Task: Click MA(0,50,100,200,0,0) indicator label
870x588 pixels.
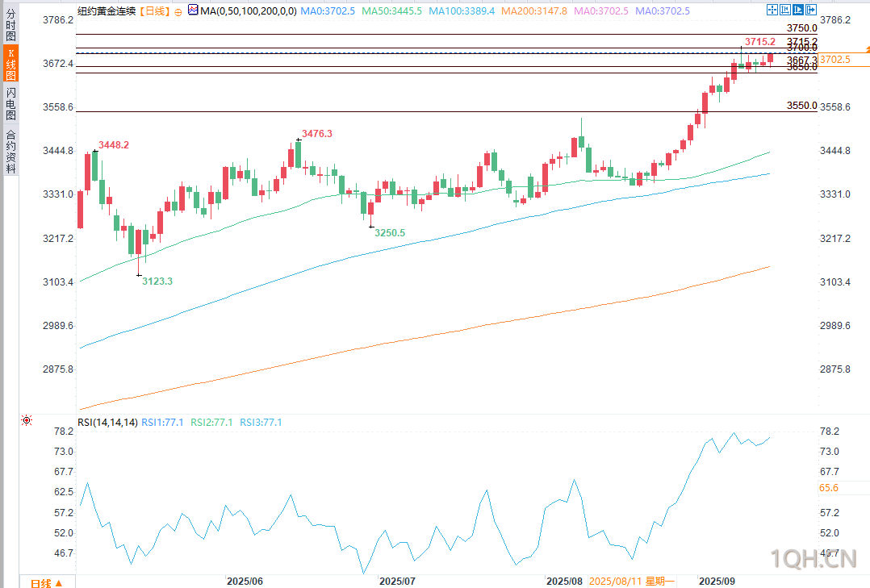Action: pyautogui.click(x=249, y=11)
